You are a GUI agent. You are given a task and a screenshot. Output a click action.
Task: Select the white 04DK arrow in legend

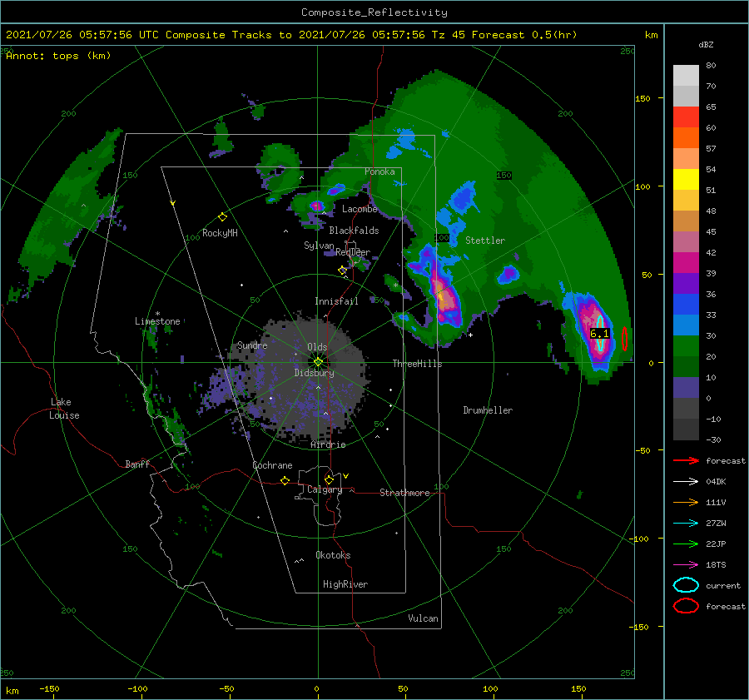[686, 482]
